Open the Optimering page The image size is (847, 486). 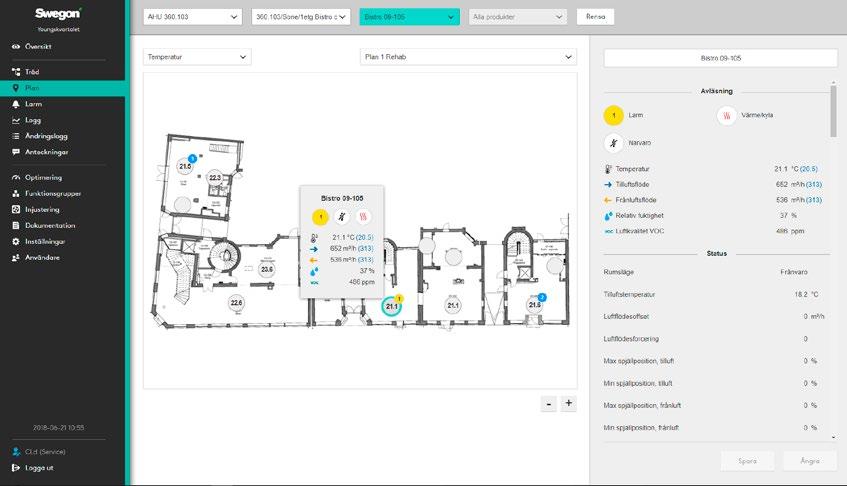[43, 177]
